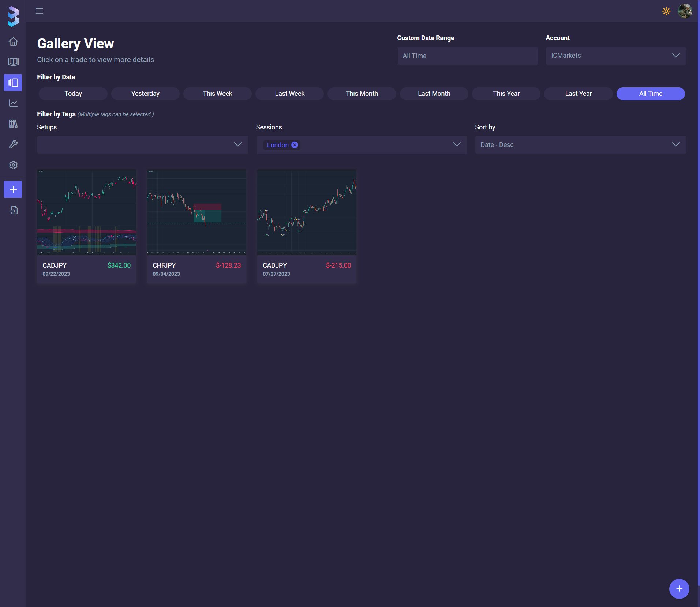Open the analytics chart icon in sidebar

tap(13, 103)
